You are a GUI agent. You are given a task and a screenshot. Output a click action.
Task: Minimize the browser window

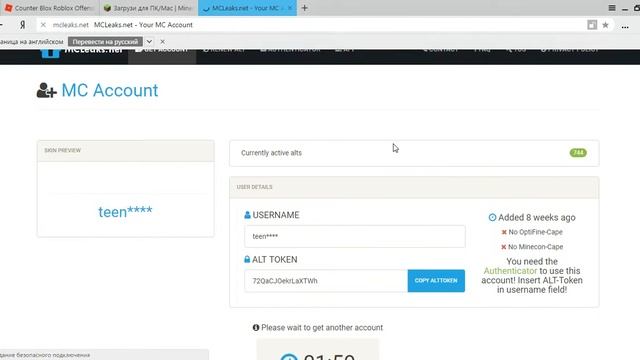pos(625,8)
